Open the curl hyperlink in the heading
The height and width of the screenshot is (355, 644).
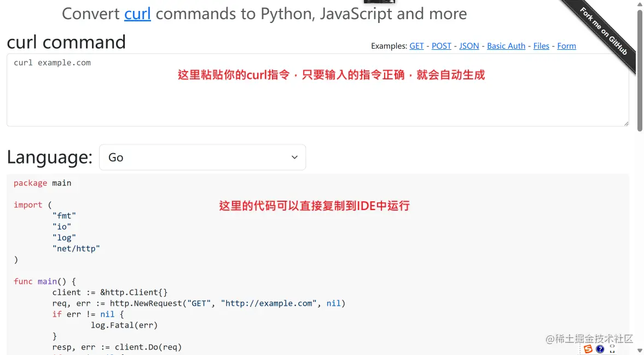pos(137,14)
